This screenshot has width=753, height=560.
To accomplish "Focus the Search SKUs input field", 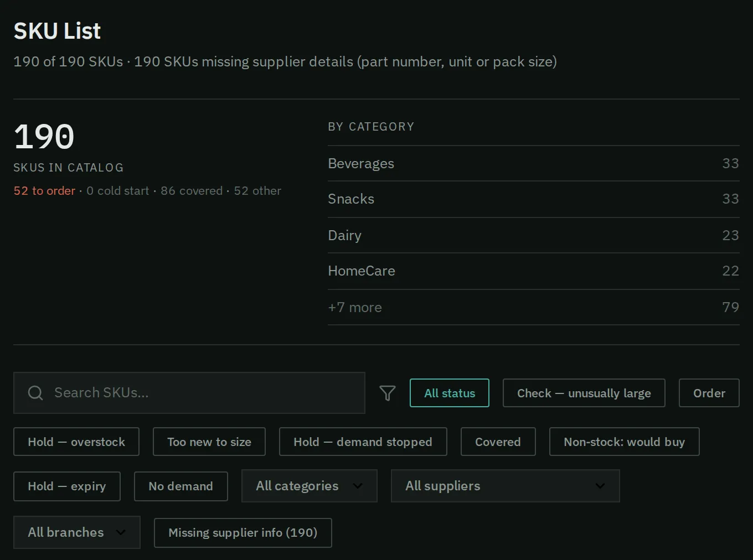I will 189,393.
